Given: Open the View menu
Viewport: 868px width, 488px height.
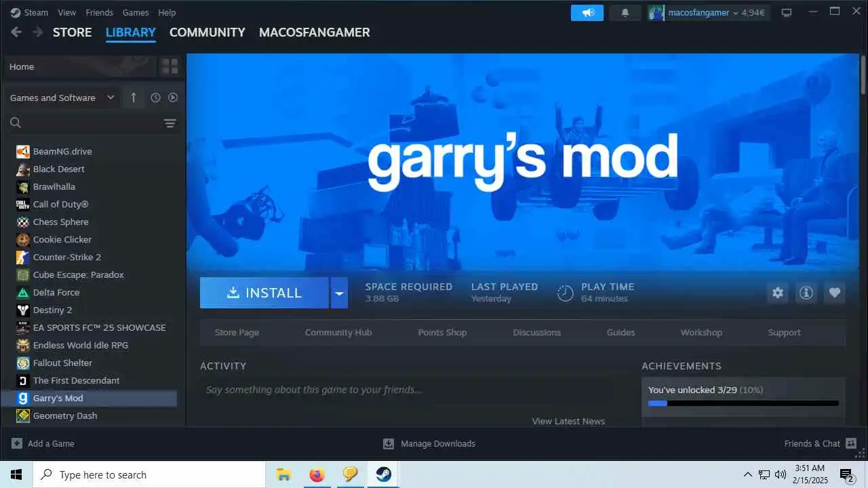Looking at the screenshot, I should 67,12.
